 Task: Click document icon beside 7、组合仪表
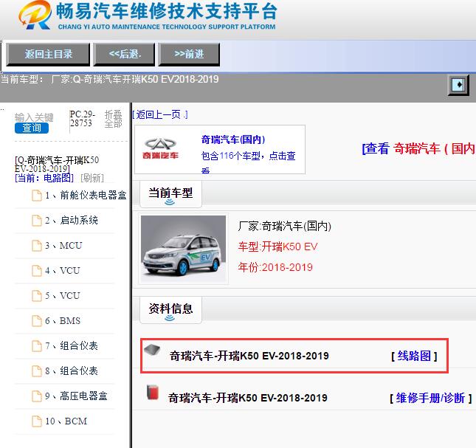click(37, 345)
